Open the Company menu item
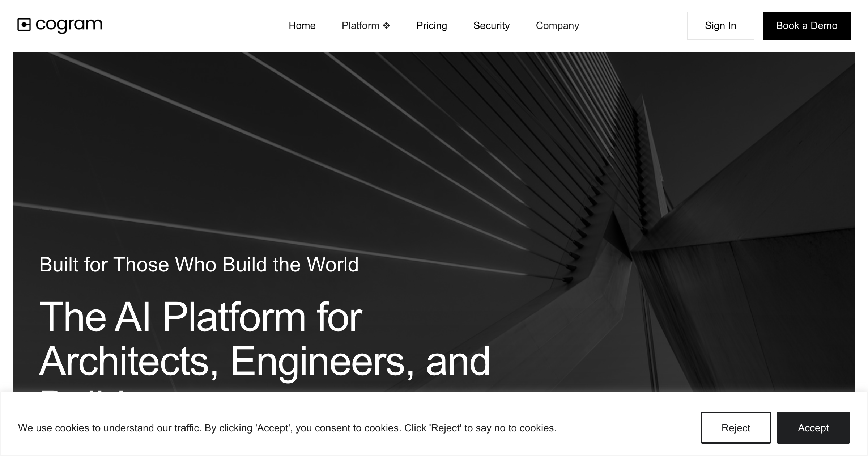 (x=557, y=26)
